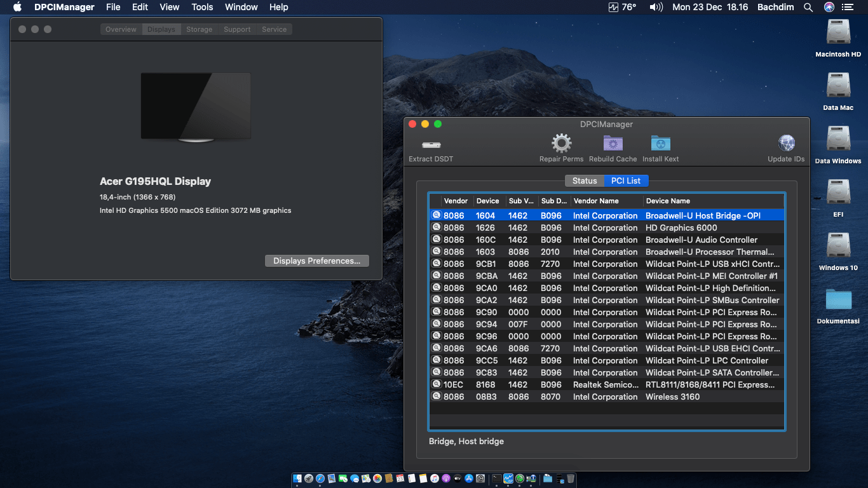Click the Displays Preferences button

tap(316, 261)
